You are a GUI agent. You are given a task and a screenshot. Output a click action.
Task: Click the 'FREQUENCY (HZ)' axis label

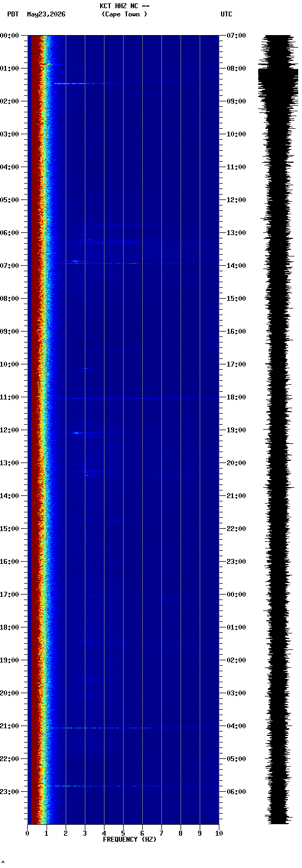tap(130, 840)
